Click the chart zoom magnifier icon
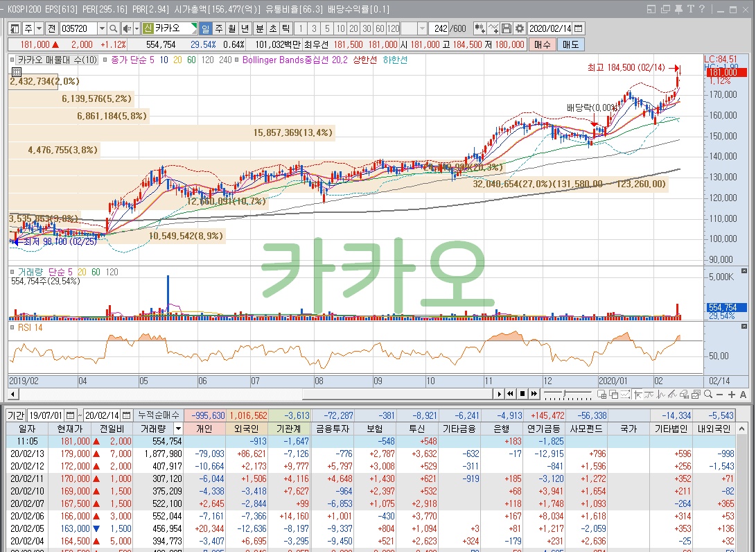 [x=707, y=394]
